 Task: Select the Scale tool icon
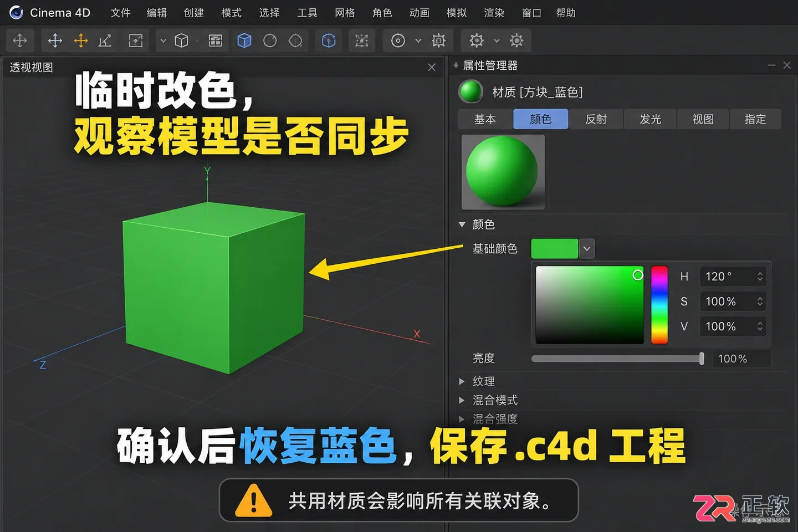105,40
